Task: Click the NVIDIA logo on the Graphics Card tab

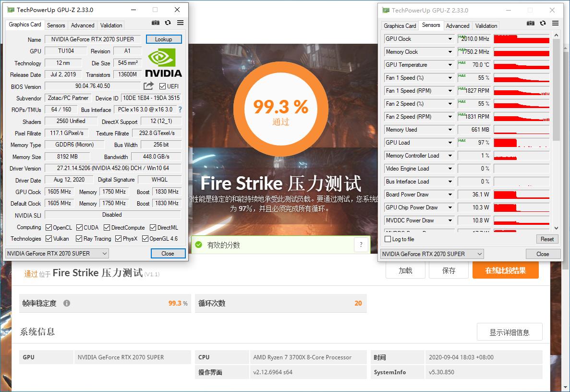Action: 163,61
